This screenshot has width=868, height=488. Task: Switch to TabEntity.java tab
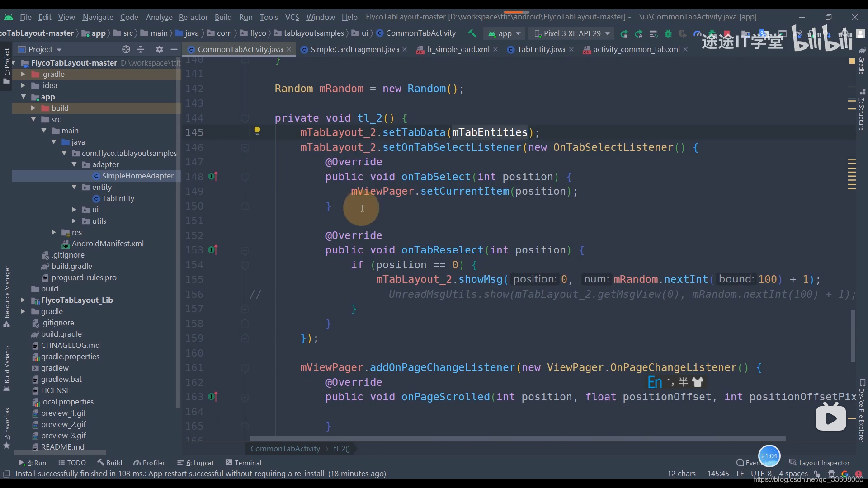coord(541,49)
